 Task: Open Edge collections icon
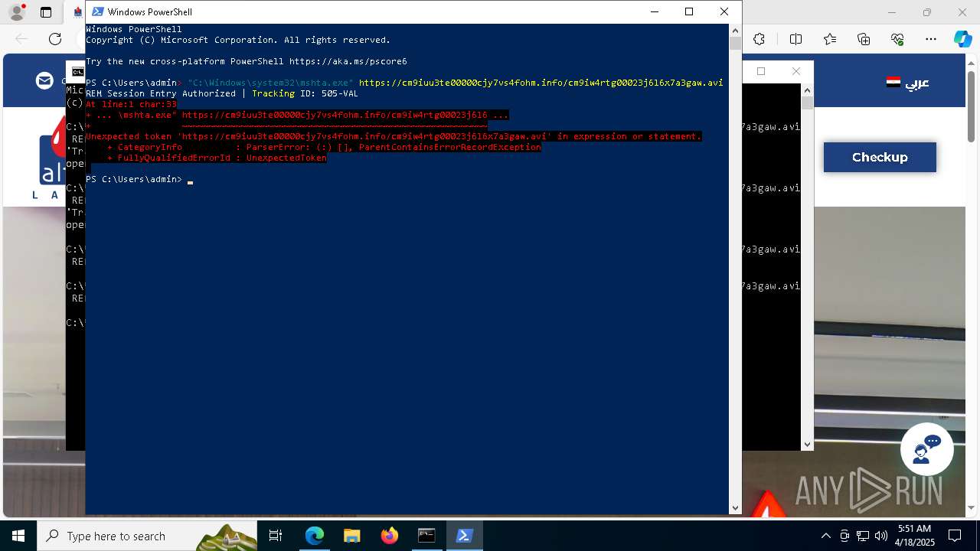(864, 39)
